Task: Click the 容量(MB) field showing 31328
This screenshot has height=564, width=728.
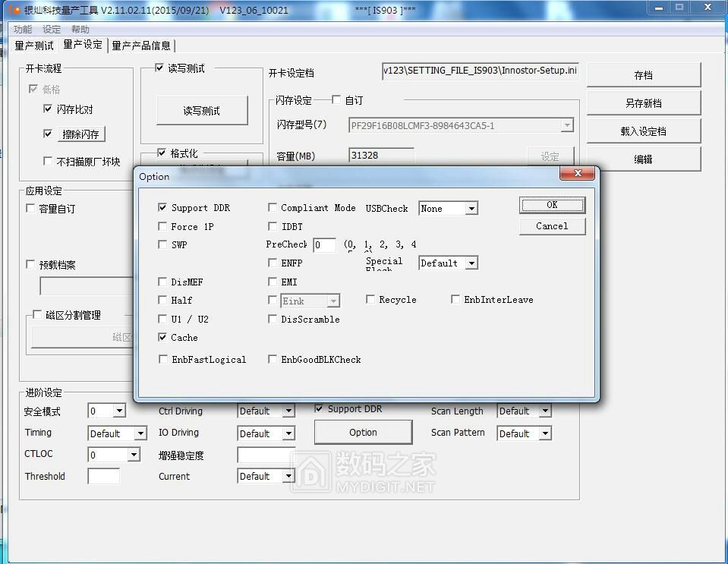Action: pyautogui.click(x=381, y=155)
